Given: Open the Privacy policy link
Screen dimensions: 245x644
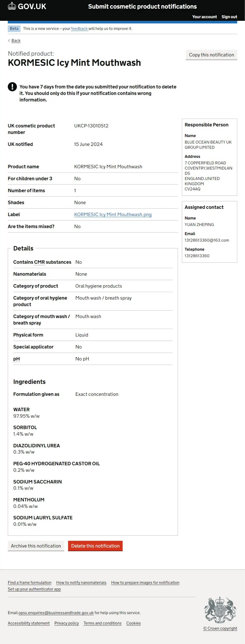Looking at the screenshot, I should coord(66,623).
